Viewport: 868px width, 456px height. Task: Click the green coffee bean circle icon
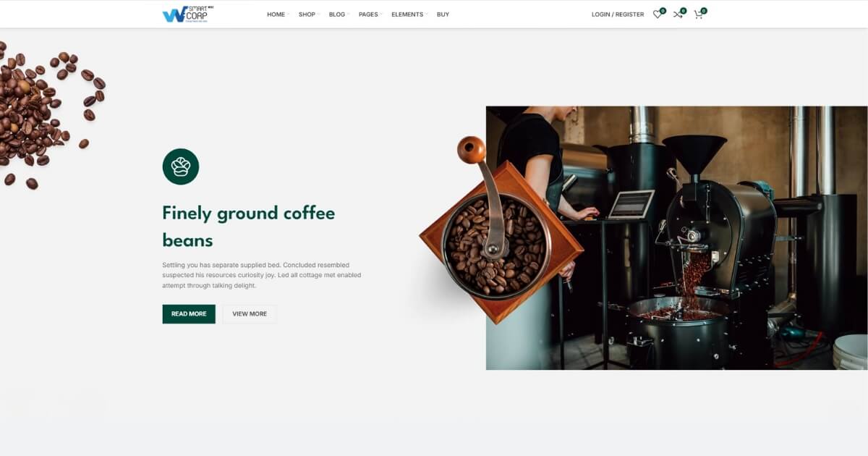point(181,166)
